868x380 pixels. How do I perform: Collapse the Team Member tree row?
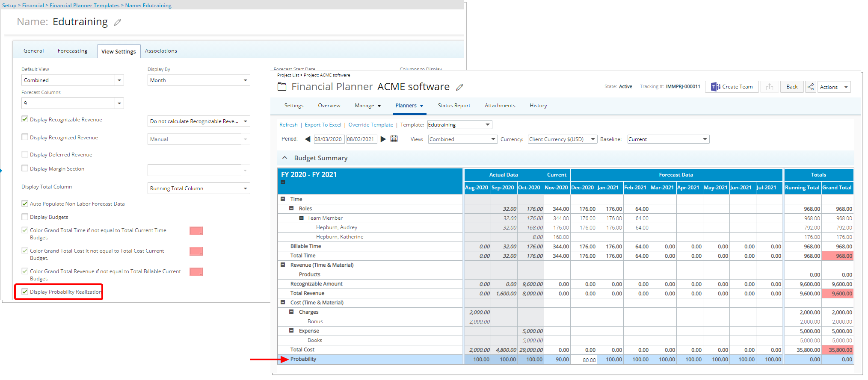click(x=301, y=218)
